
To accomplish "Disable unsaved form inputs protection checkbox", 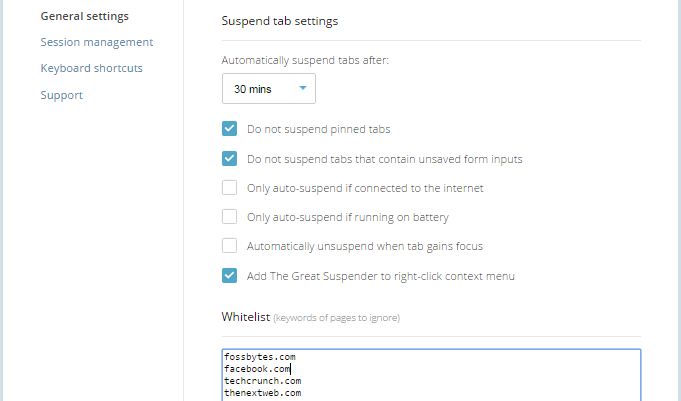I will click(230, 158).
